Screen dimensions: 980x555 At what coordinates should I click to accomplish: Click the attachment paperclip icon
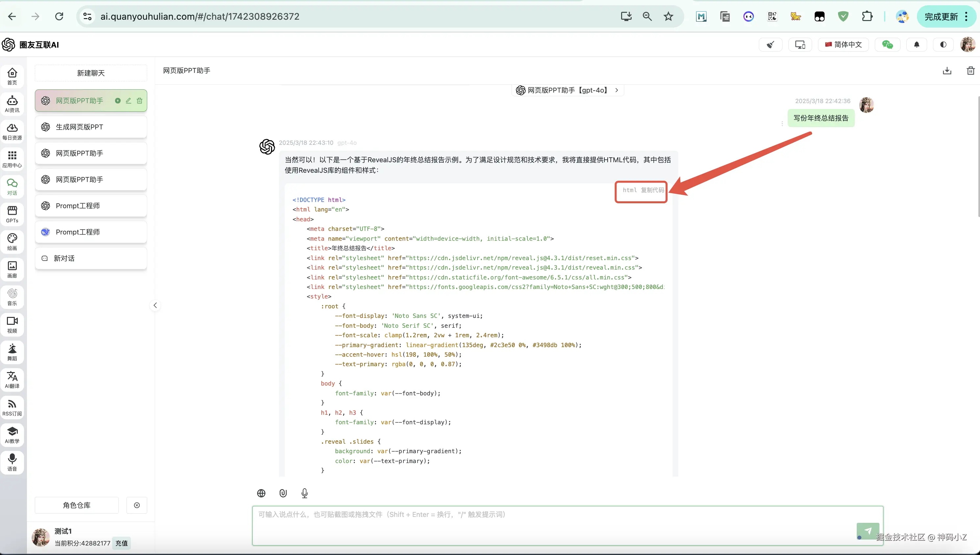click(283, 493)
